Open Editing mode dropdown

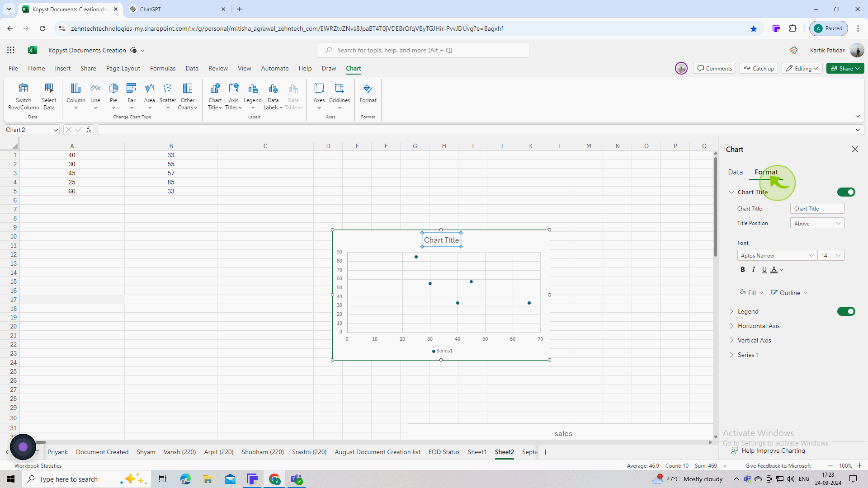click(x=802, y=68)
